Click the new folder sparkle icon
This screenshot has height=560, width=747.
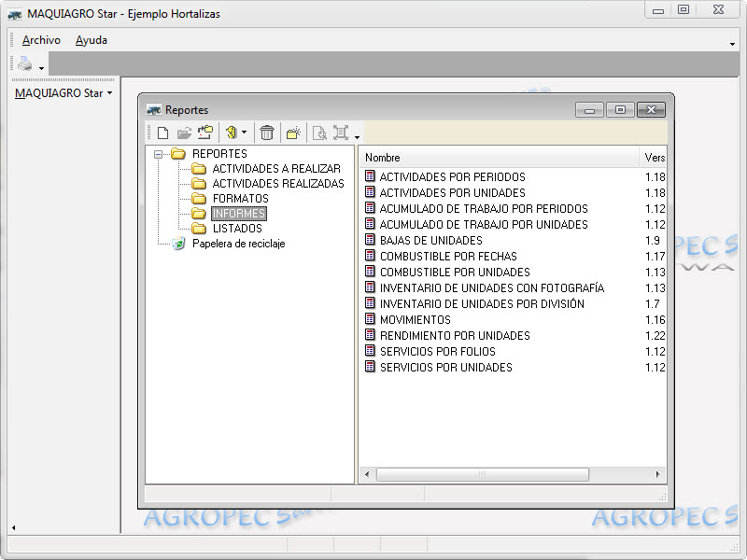click(293, 133)
